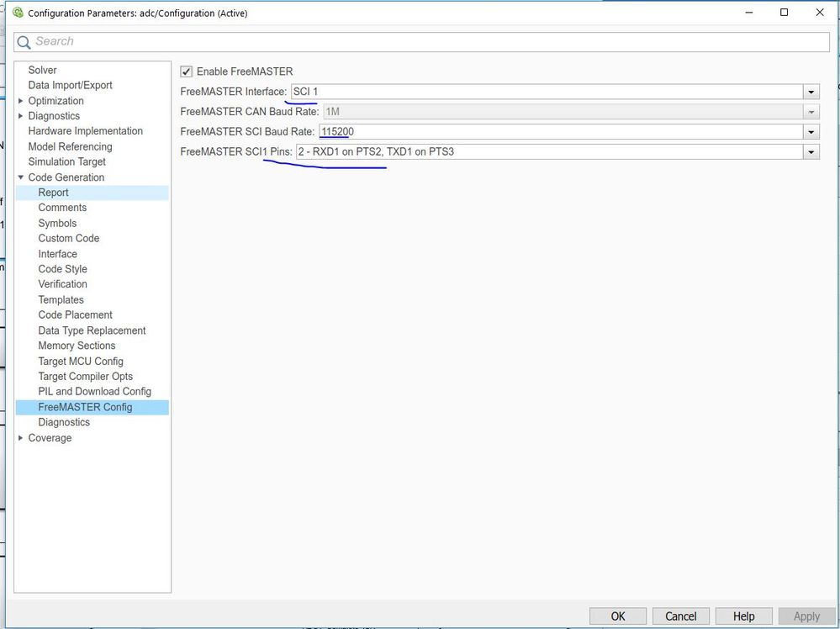Minimize the Configuration Parameters window
The width and height of the screenshot is (840, 629).
point(749,13)
